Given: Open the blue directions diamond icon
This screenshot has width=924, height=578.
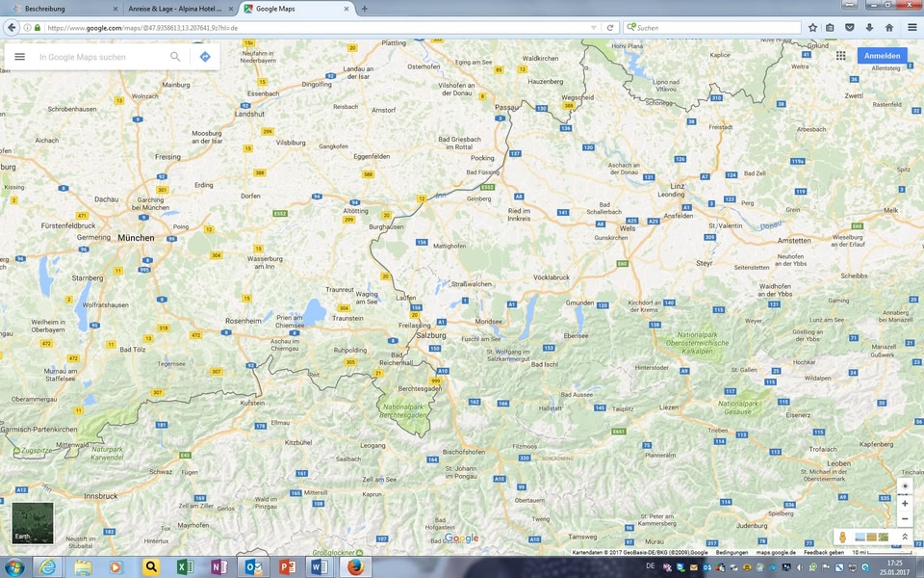Looking at the screenshot, I should [205, 57].
